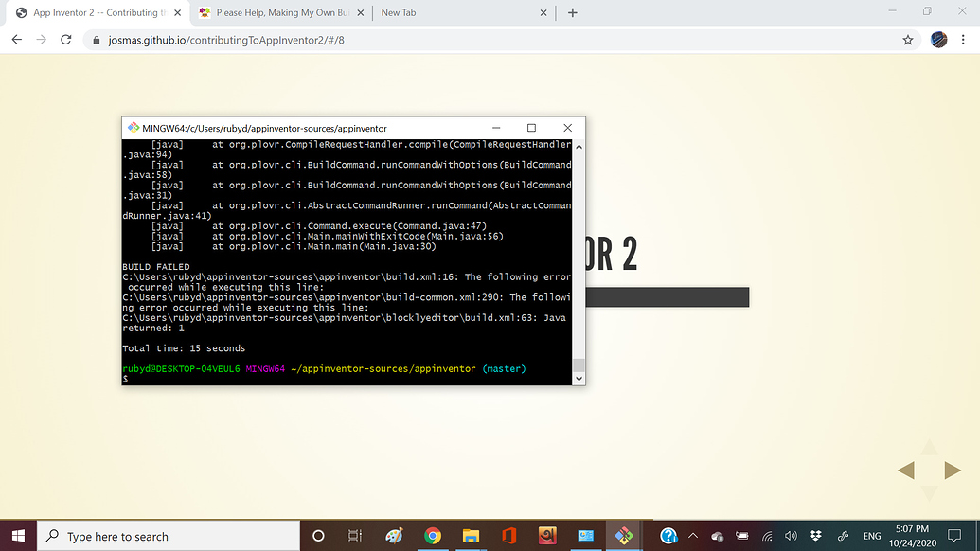Open Get Help tray icon
This screenshot has width=980, height=551.
click(668, 536)
